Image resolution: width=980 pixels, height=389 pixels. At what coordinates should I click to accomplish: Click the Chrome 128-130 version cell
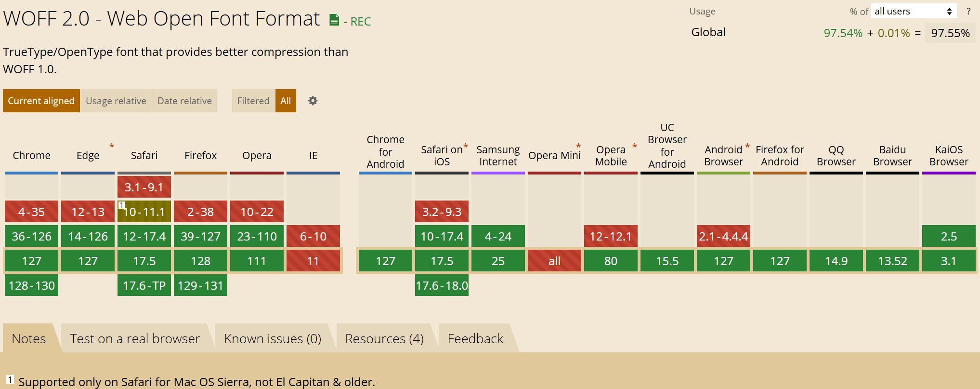click(x=32, y=286)
